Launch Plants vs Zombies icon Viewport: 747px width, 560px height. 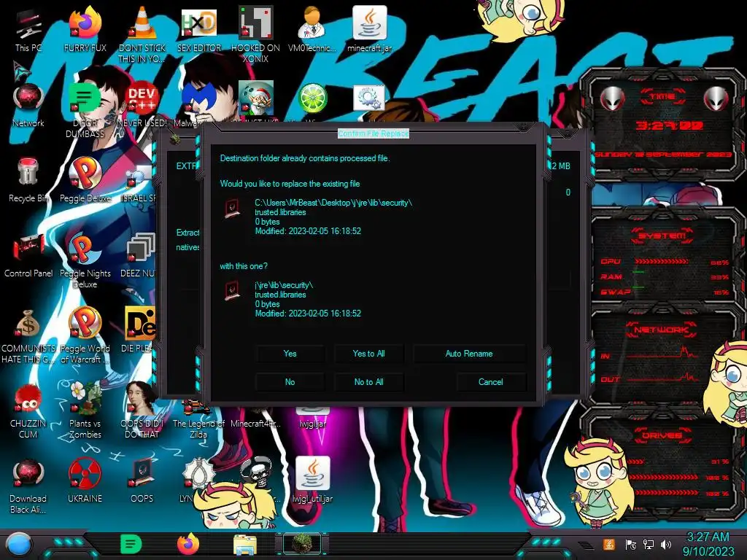click(x=85, y=411)
